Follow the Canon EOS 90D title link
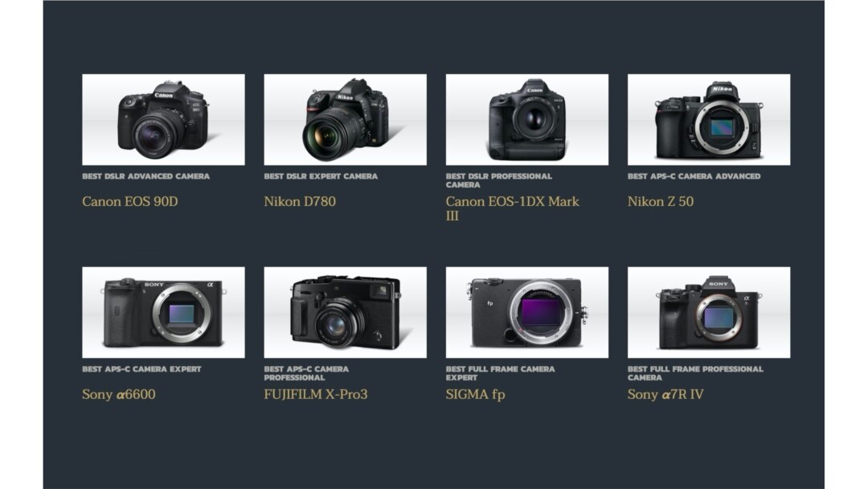 [130, 202]
